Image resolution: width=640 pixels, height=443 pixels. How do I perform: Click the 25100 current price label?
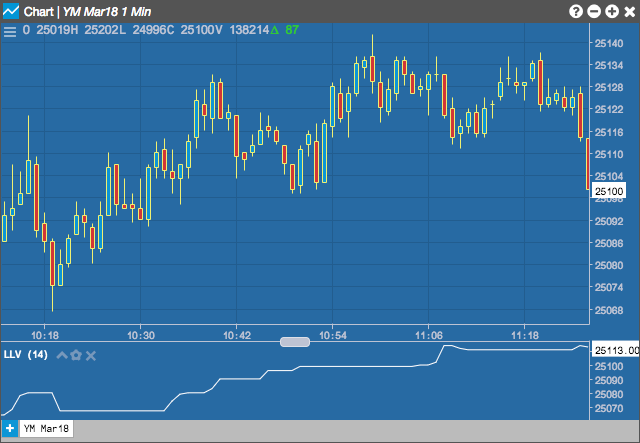[609, 191]
